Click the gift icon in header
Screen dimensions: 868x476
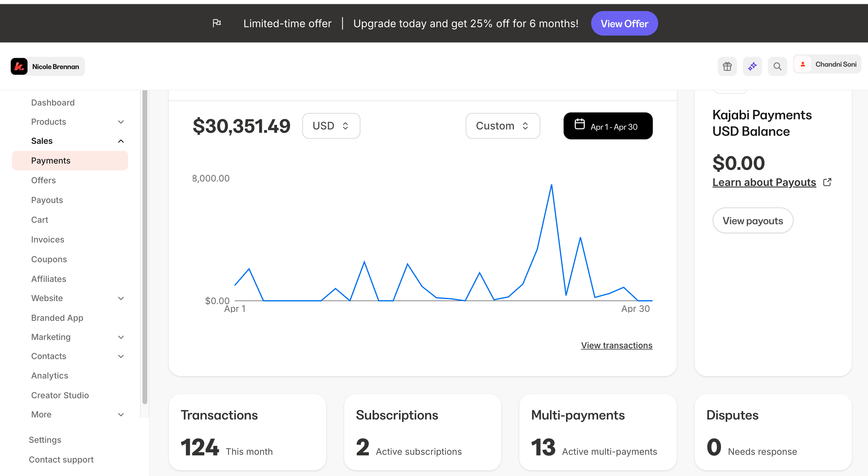coord(727,66)
